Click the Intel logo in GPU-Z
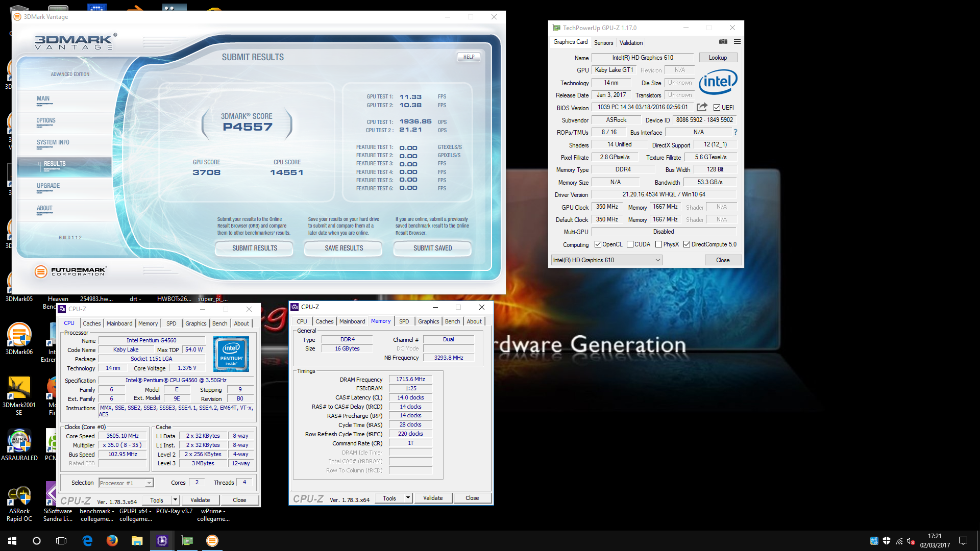 (718, 82)
